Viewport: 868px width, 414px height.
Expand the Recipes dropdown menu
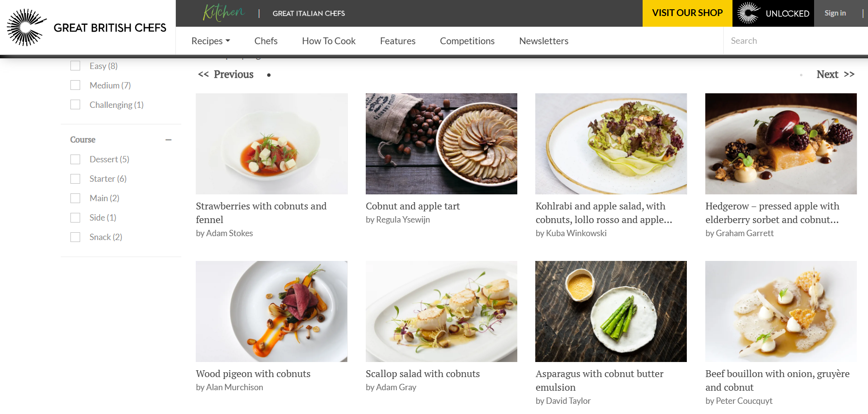tap(210, 41)
